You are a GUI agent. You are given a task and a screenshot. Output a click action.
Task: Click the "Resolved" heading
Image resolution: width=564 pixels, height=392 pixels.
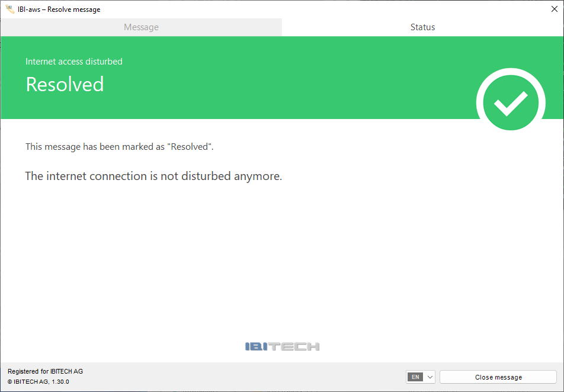click(65, 84)
